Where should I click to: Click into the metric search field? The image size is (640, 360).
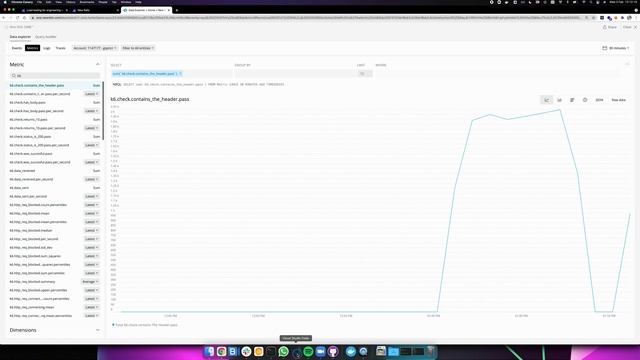click(x=55, y=76)
